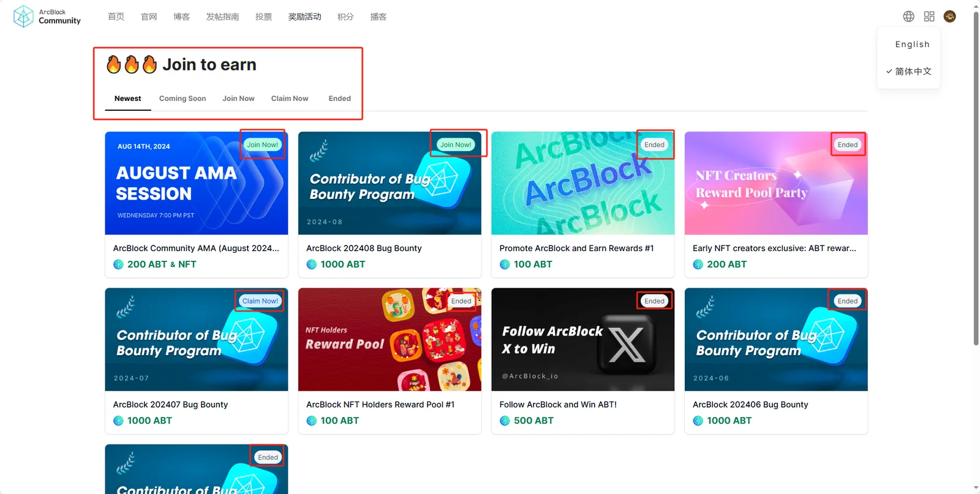Open Promote ArcBlock and Earn Rewards #1
Screen dimensions: 980x494
click(576, 249)
